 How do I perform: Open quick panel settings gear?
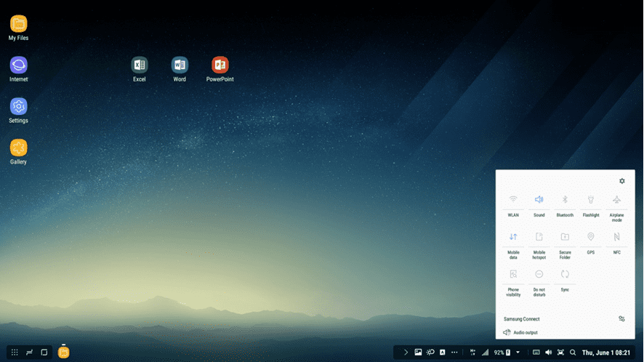621,181
